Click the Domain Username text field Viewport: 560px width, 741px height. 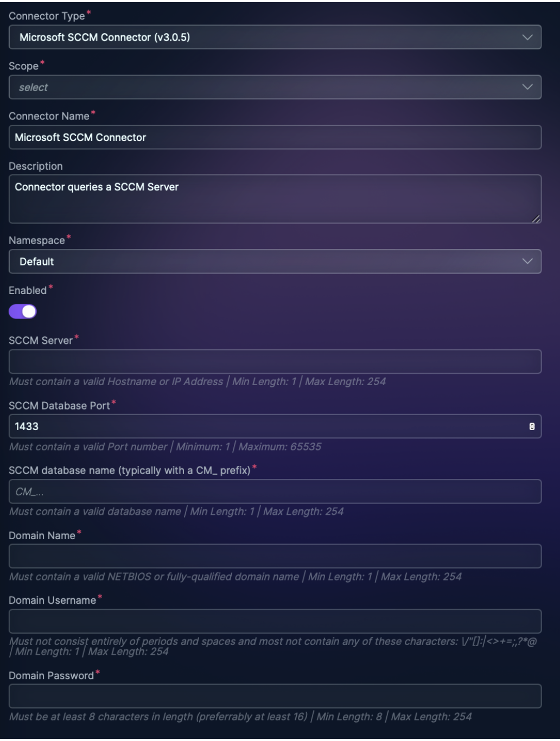tap(275, 621)
